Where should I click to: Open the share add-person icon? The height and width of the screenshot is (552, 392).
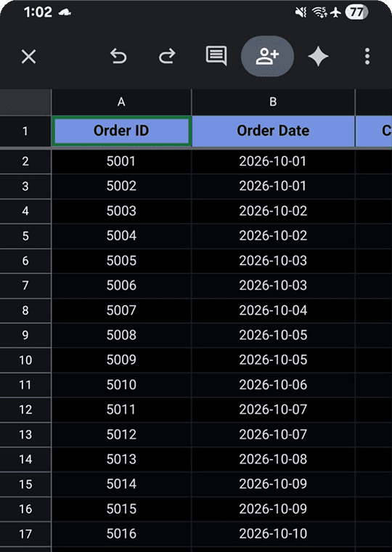[x=267, y=57]
